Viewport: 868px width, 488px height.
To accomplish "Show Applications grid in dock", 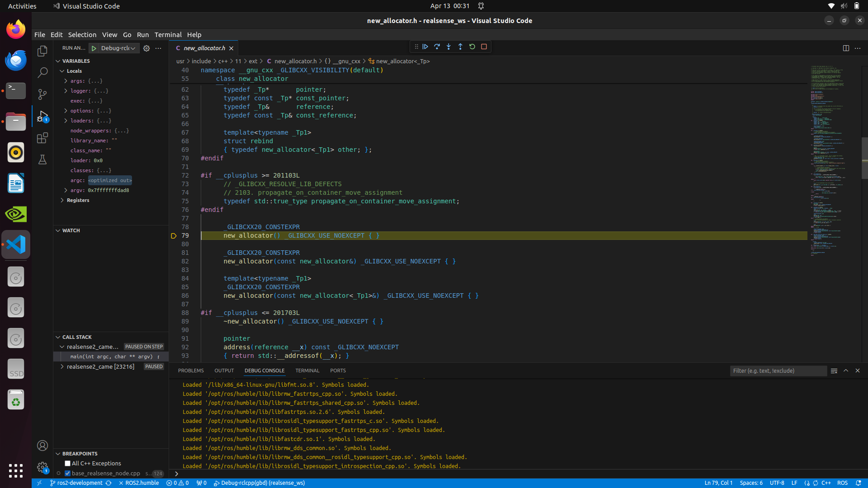I will click(x=16, y=470).
